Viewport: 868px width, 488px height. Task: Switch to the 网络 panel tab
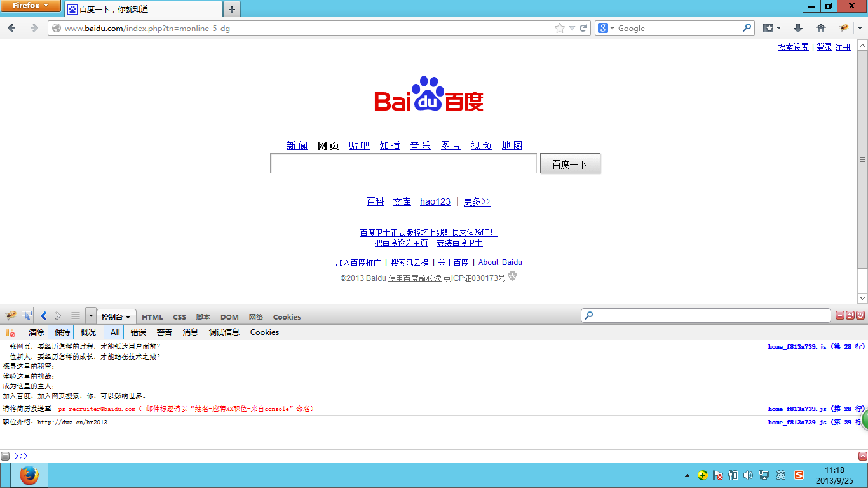coord(256,317)
